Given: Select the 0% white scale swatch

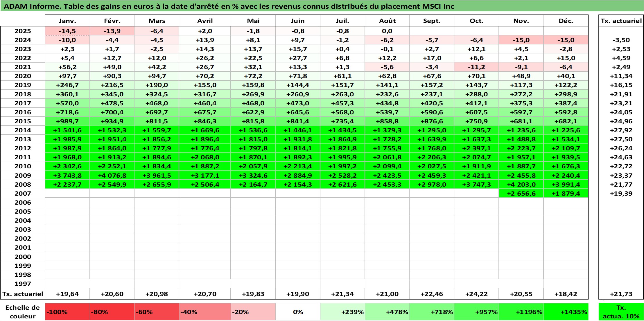Looking at the screenshot, I should pyautogui.click(x=298, y=312).
